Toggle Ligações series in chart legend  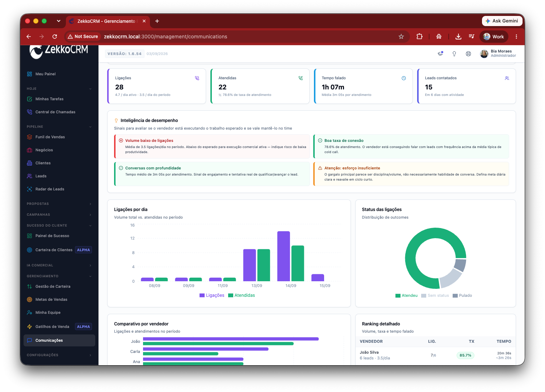[212, 295]
